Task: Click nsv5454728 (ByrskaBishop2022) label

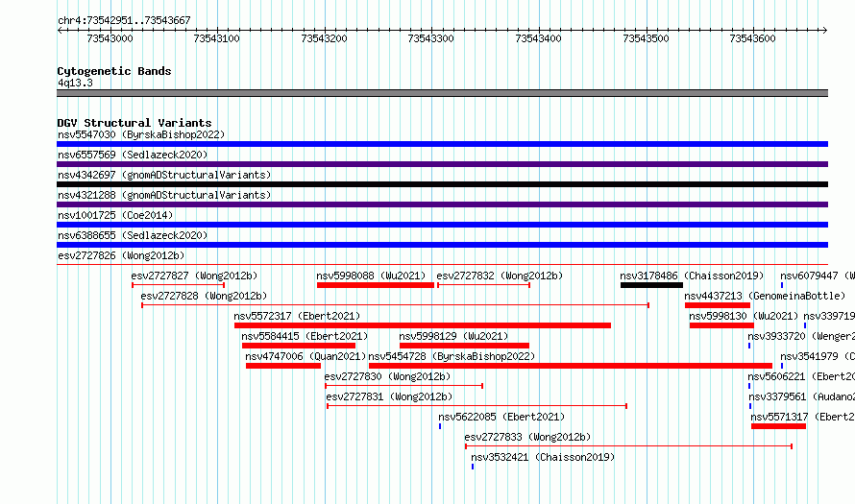Action: point(452,356)
